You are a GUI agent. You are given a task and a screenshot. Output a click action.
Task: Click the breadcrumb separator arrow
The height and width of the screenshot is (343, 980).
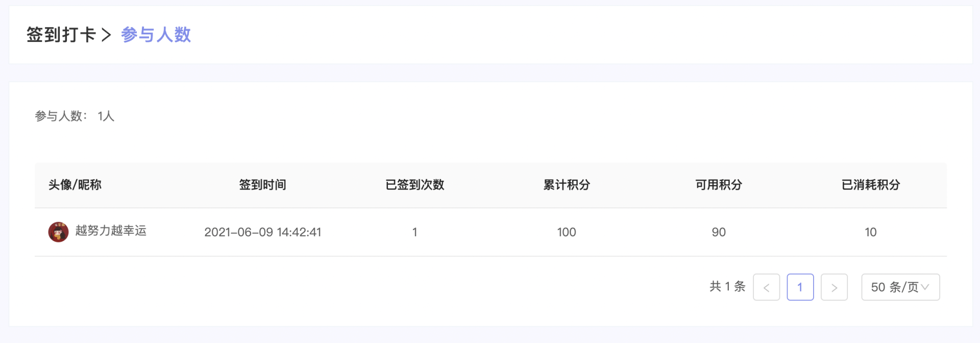106,35
